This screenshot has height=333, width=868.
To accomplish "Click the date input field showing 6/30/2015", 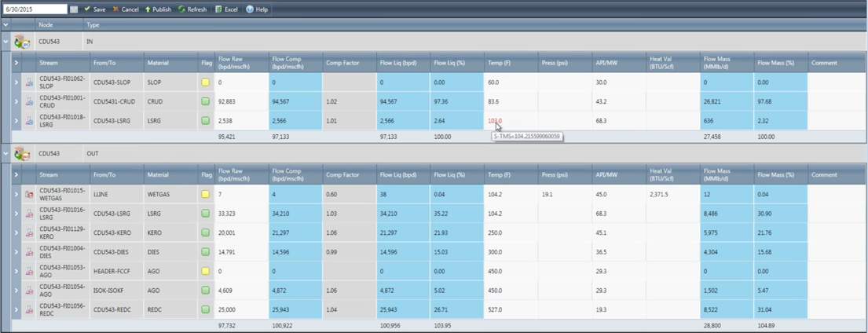I will tap(35, 9).
